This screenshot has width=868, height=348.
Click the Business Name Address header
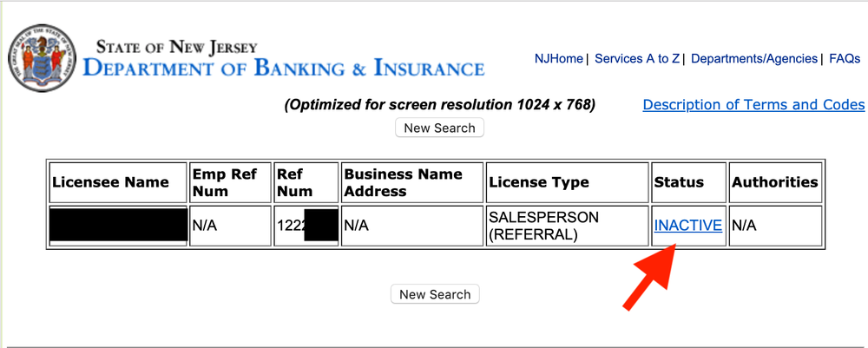404,182
